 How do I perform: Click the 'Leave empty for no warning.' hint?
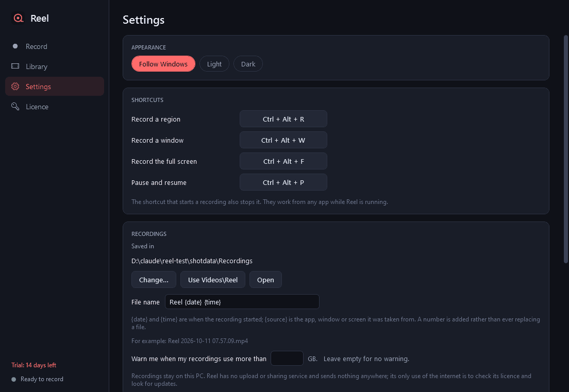(366, 359)
